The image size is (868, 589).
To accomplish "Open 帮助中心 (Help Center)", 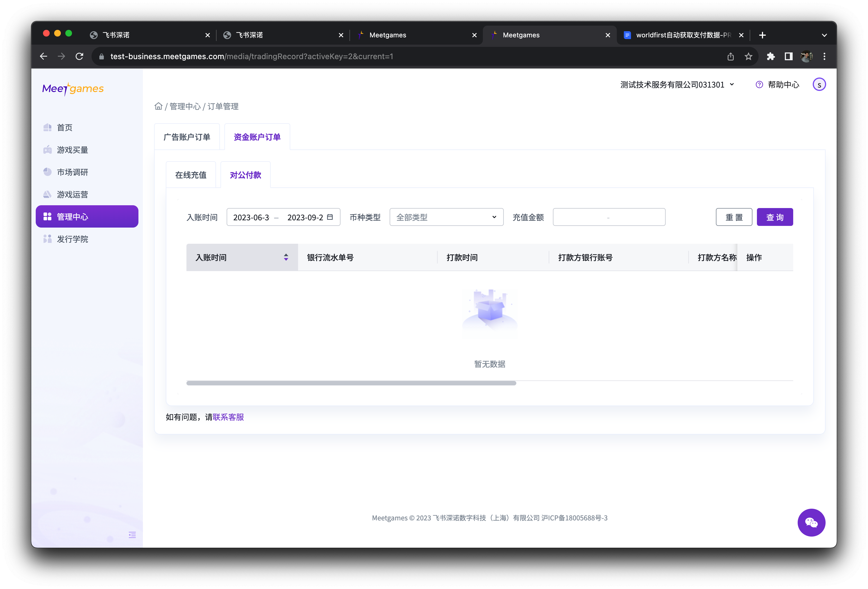I will (777, 85).
